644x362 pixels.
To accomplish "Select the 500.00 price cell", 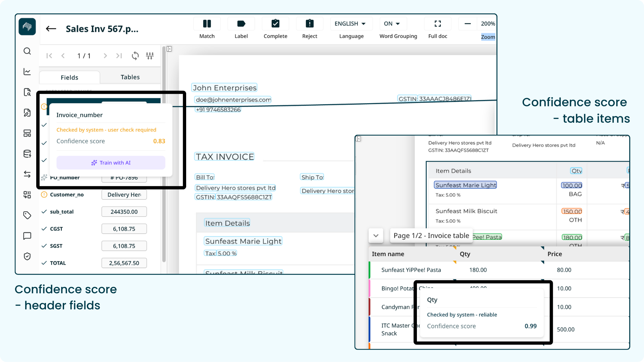I will tap(566, 329).
